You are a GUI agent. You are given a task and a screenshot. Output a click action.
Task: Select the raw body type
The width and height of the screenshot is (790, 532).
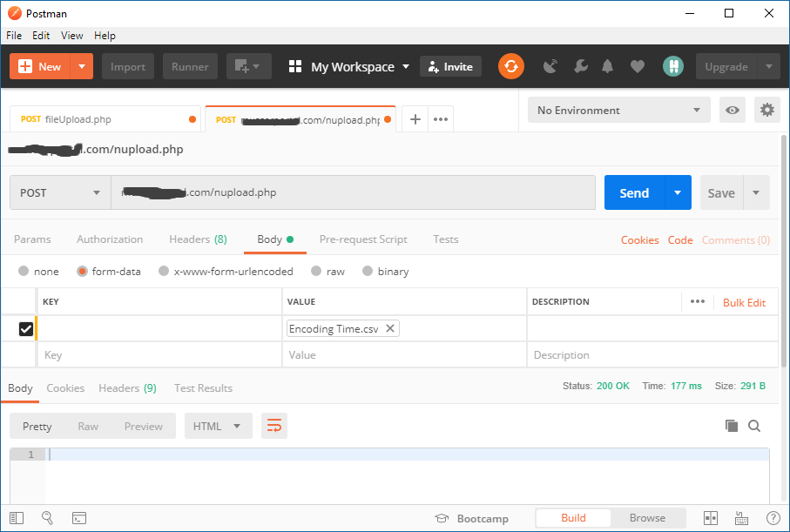pyautogui.click(x=316, y=271)
